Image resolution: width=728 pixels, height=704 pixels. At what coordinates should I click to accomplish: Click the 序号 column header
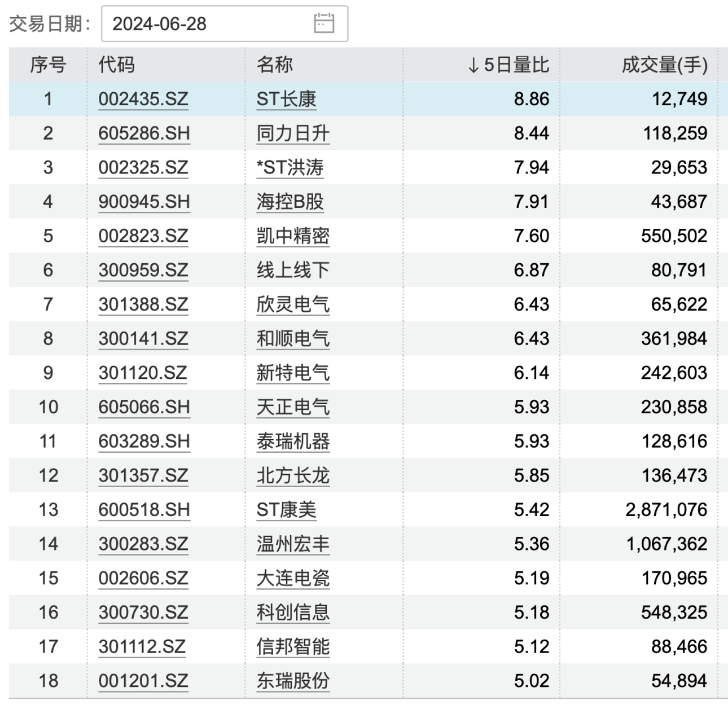tap(48, 65)
